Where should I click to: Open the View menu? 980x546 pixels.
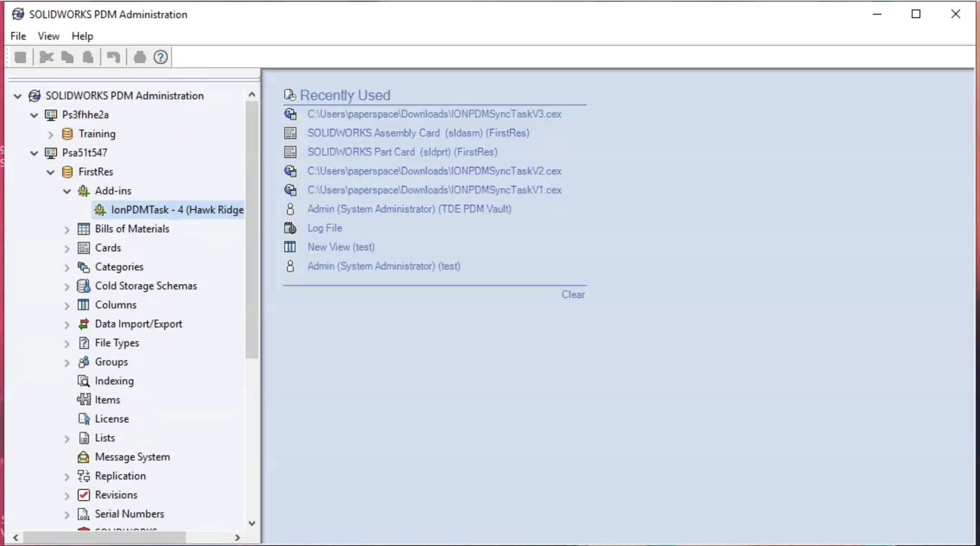48,36
